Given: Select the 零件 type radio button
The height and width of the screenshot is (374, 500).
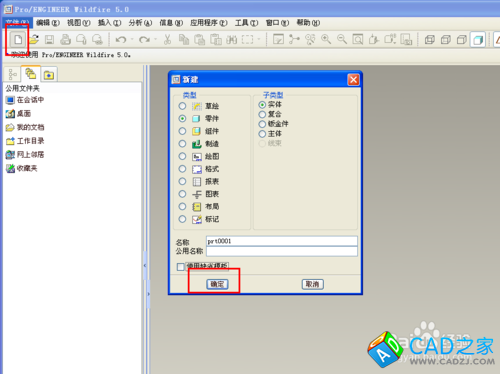Looking at the screenshot, I should click(x=182, y=119).
